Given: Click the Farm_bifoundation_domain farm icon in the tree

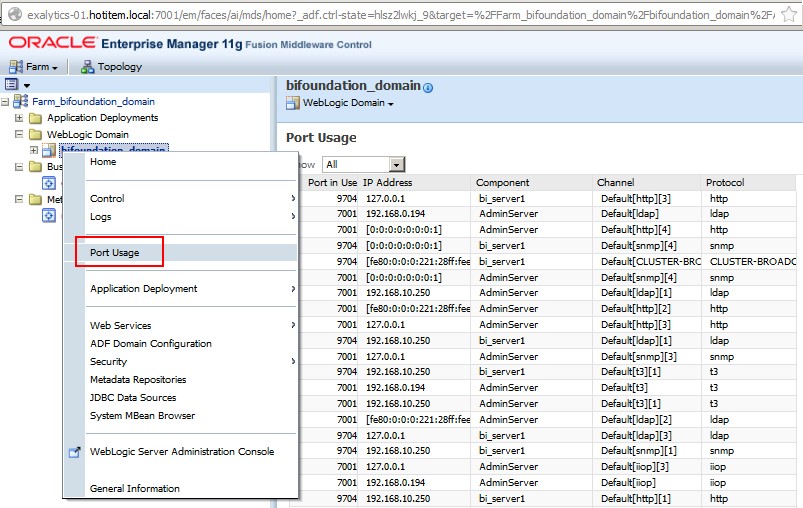Looking at the screenshot, I should [22, 102].
